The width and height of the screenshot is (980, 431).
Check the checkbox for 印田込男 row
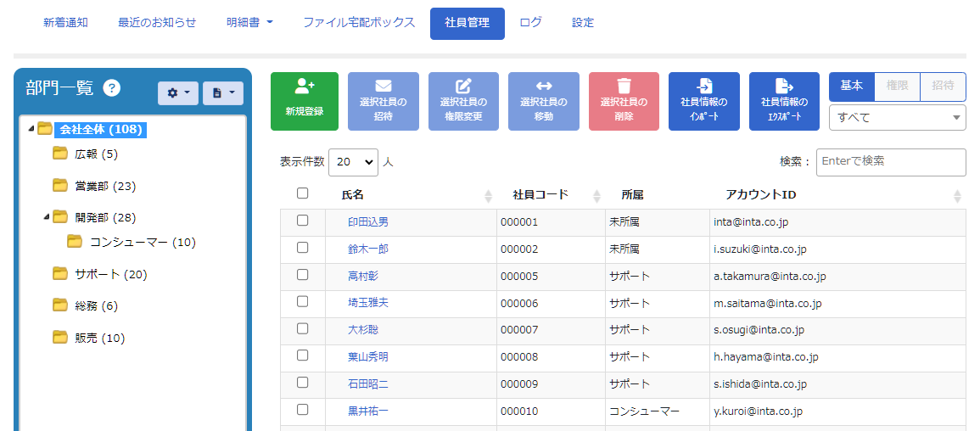[x=303, y=221]
